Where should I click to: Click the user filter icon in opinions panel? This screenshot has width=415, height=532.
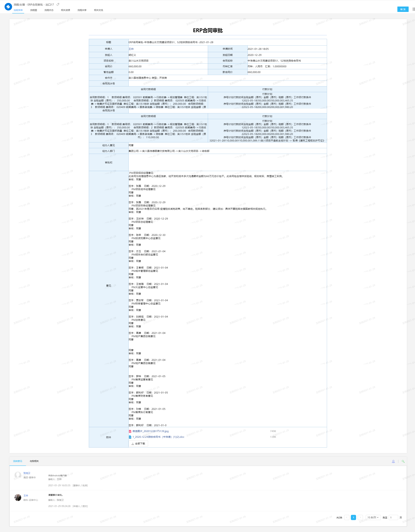tap(393, 461)
